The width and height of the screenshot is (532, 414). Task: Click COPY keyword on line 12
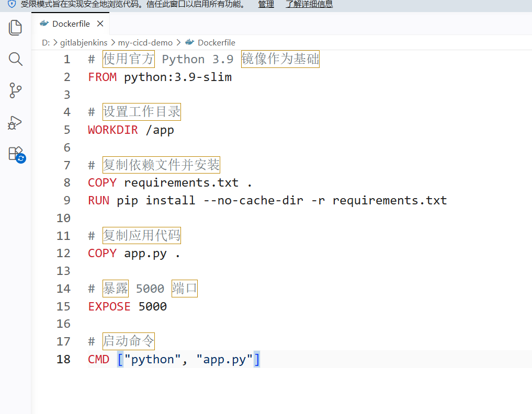(102, 254)
